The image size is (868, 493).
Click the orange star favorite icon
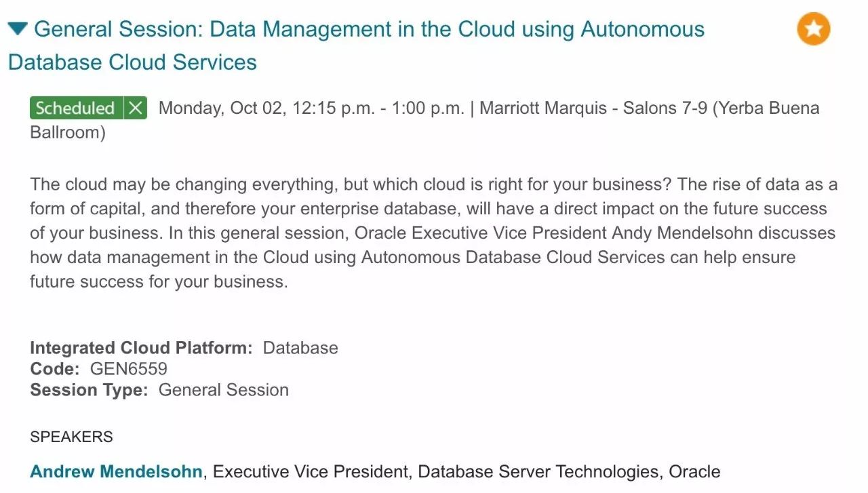coord(813,29)
